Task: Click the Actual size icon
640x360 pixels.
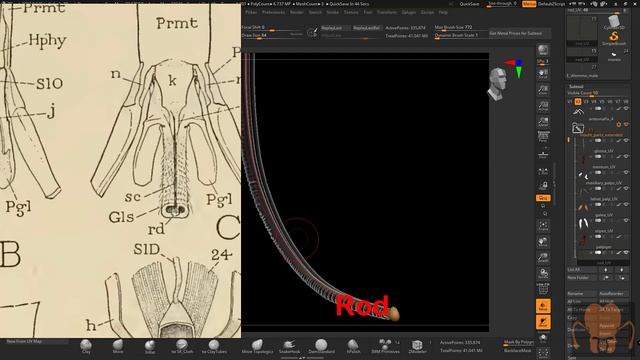Action: click(x=543, y=106)
